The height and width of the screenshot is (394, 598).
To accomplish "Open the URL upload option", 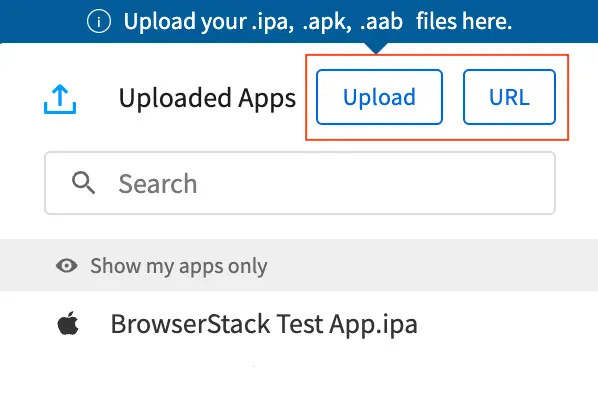I will [509, 97].
